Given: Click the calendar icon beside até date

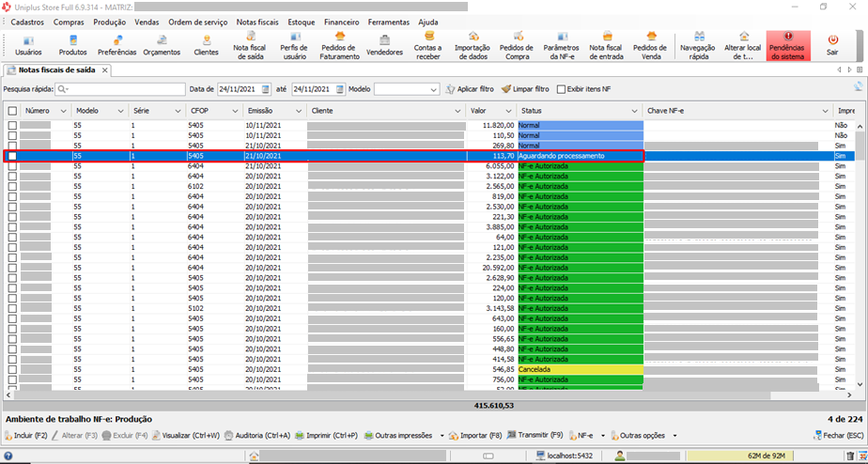Looking at the screenshot, I should [x=340, y=89].
